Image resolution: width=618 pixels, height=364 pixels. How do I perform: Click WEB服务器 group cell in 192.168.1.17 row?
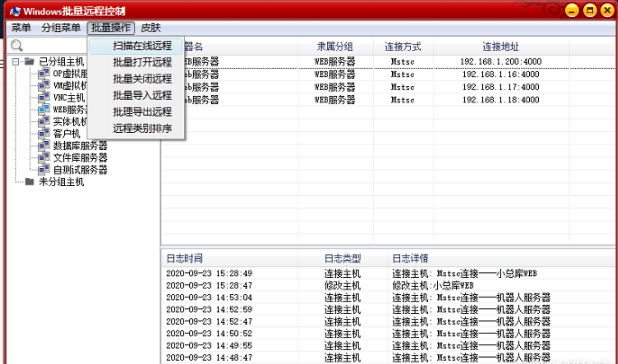tap(335, 87)
